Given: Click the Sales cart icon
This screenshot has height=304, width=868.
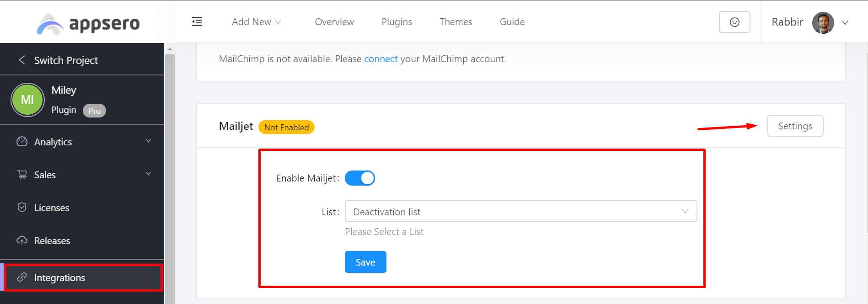Looking at the screenshot, I should click(x=21, y=174).
